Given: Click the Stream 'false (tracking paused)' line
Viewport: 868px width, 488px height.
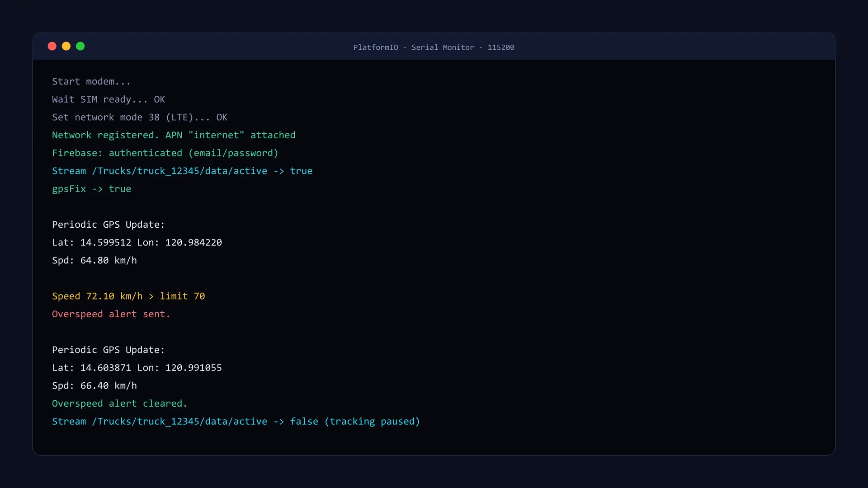Looking at the screenshot, I should tap(236, 422).
